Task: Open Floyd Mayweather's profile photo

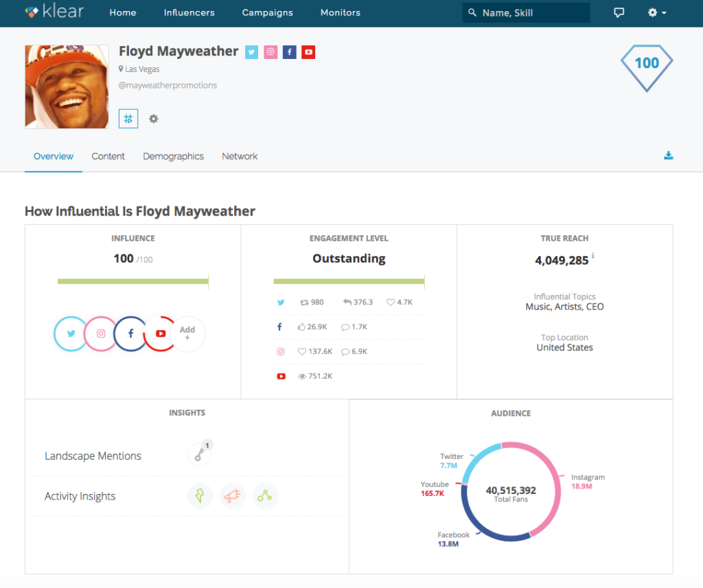Action: click(67, 86)
